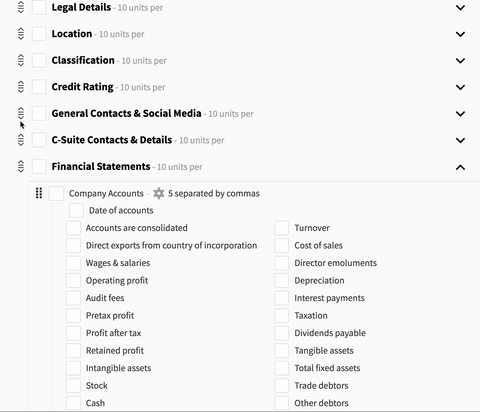Enable the Operating profit checkbox
This screenshot has height=412, width=480.
[73, 280]
